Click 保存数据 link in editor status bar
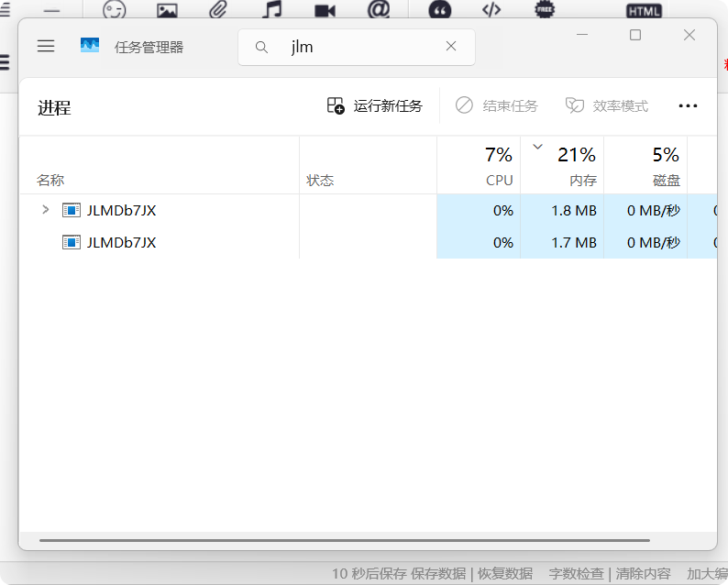728x585 pixels. tap(438, 573)
